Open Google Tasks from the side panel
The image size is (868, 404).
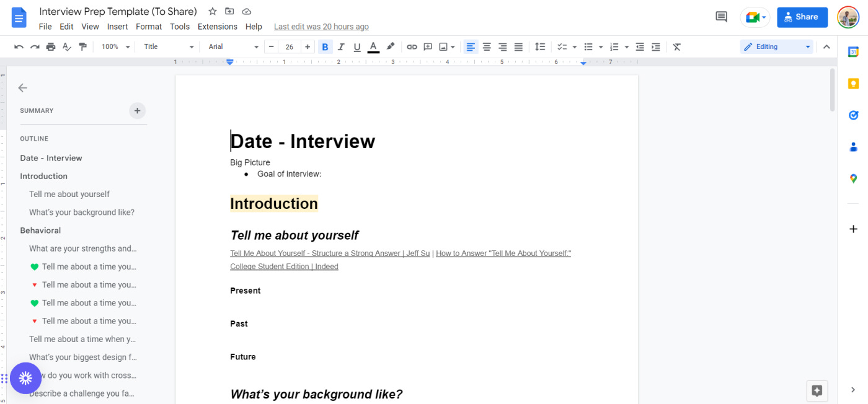tap(853, 115)
